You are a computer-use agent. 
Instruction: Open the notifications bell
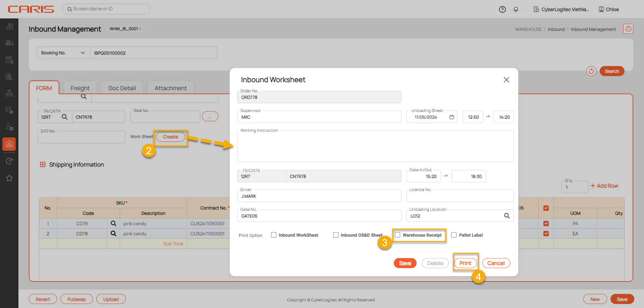pyautogui.click(x=516, y=9)
